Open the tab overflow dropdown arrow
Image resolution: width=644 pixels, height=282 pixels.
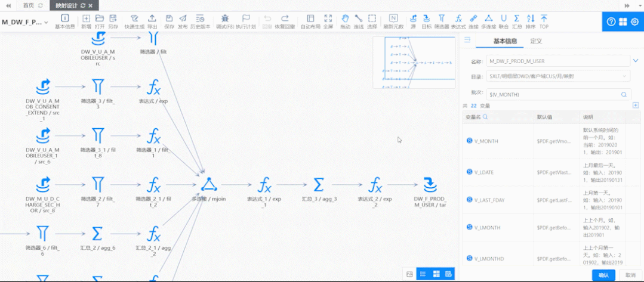(x=639, y=5)
